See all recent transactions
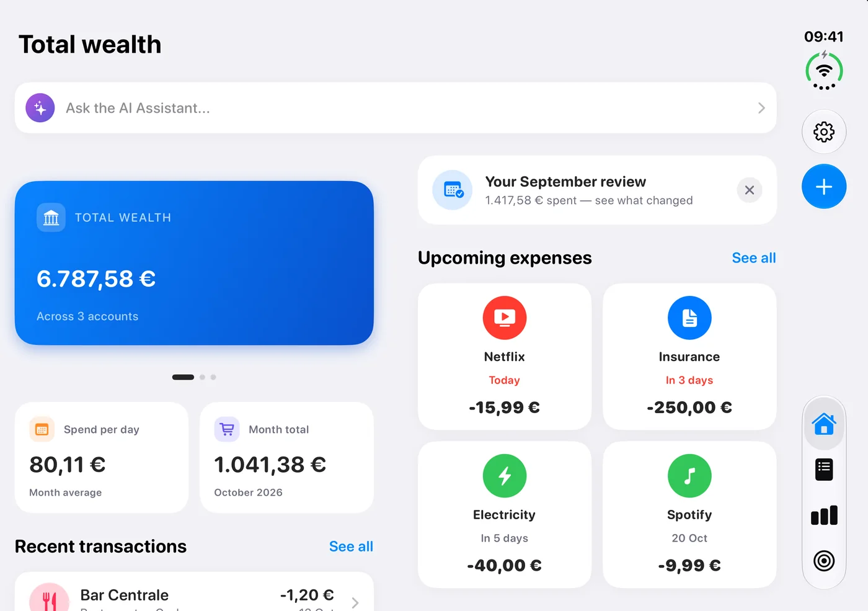 [x=351, y=546]
